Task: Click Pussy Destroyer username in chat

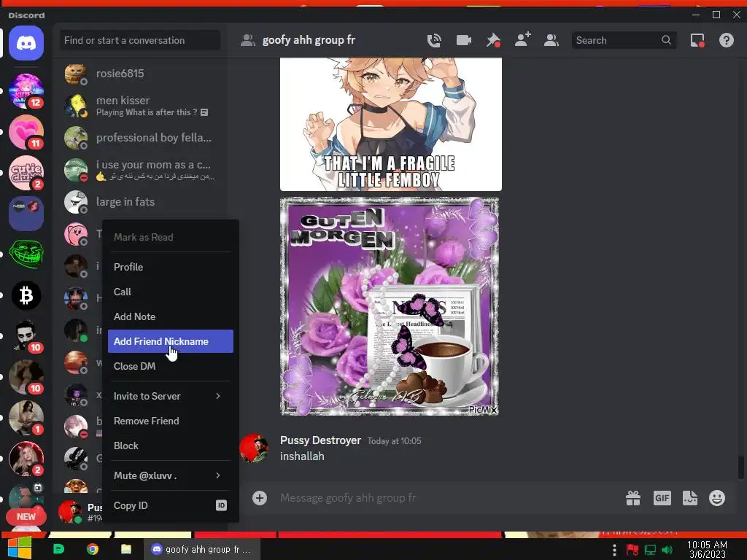Action: point(320,440)
